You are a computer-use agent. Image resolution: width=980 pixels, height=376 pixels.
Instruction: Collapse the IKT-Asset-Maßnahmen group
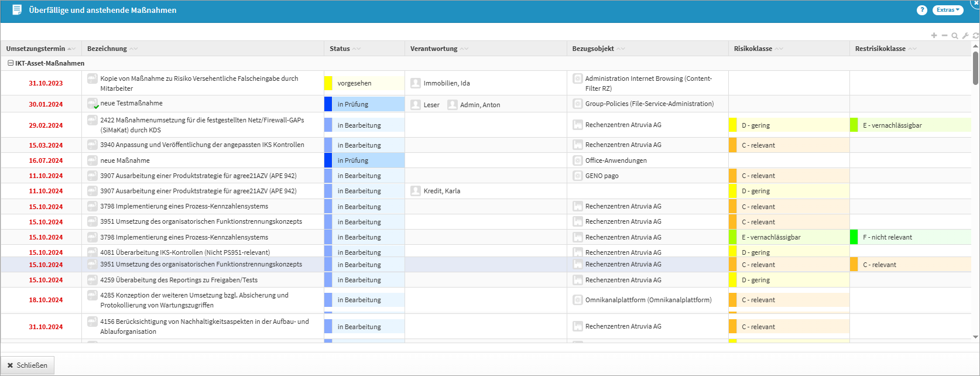point(10,63)
